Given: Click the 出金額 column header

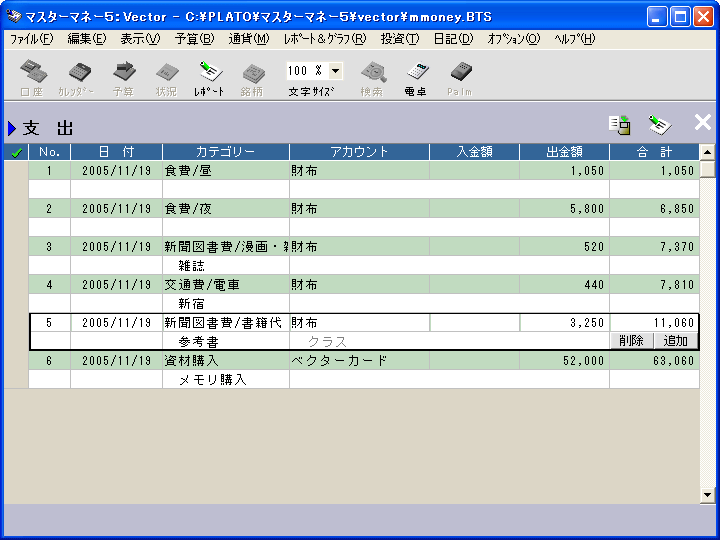Looking at the screenshot, I should (x=564, y=152).
